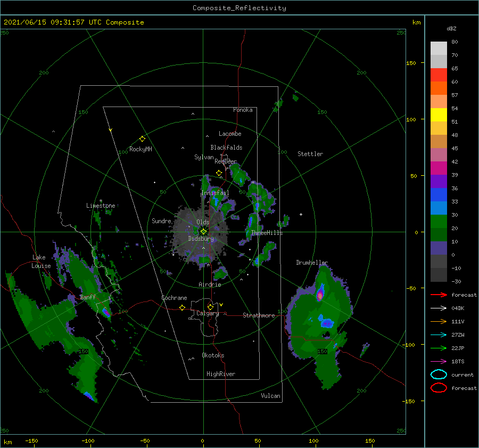Click the Drumheller city label
The image size is (479, 448).
[312, 263]
